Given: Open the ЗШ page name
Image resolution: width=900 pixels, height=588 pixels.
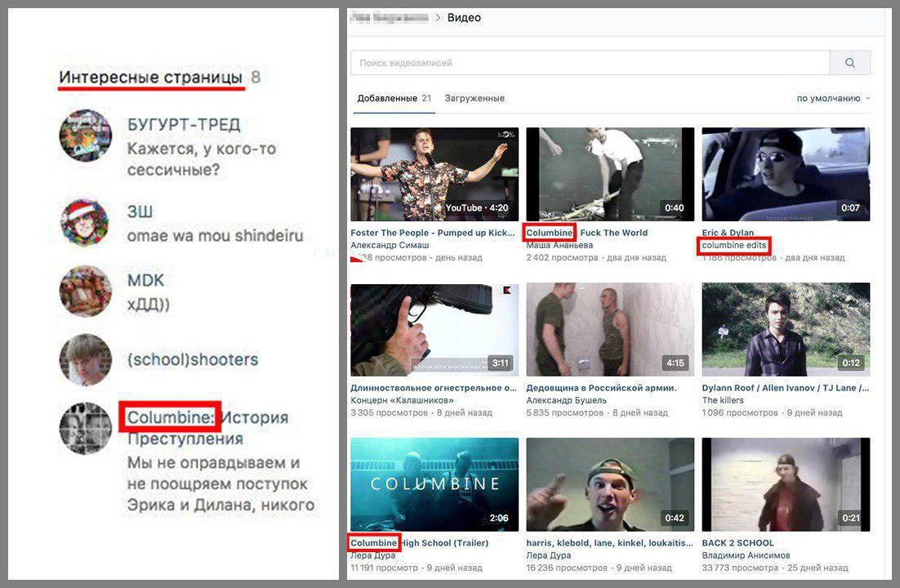Looking at the screenshot, I should tap(140, 212).
